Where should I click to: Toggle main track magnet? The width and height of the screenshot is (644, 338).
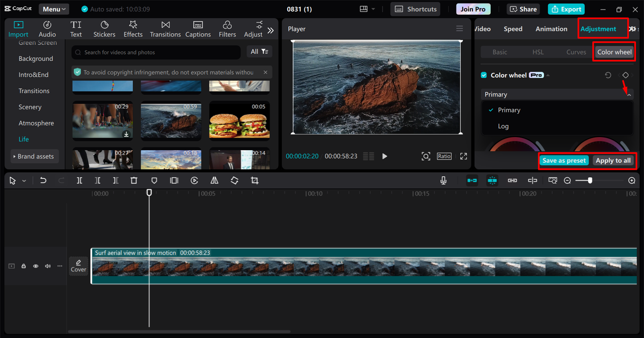click(472, 180)
